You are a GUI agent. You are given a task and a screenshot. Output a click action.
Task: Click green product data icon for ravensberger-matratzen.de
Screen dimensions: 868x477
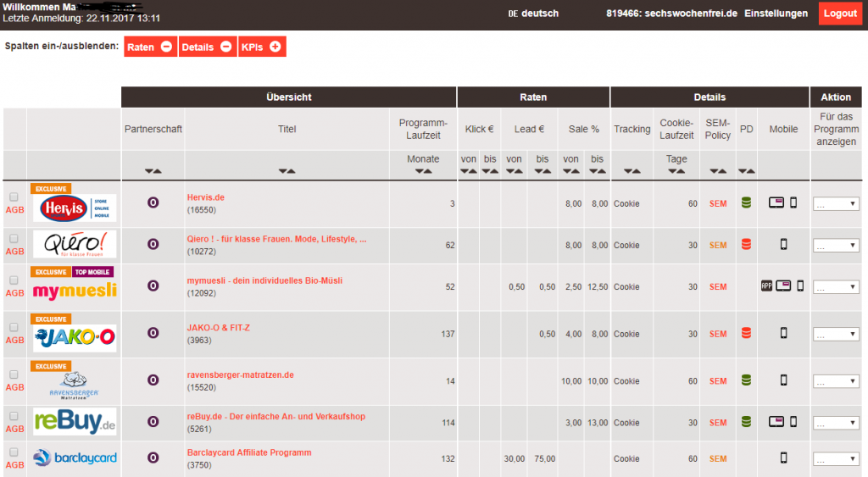746,380
